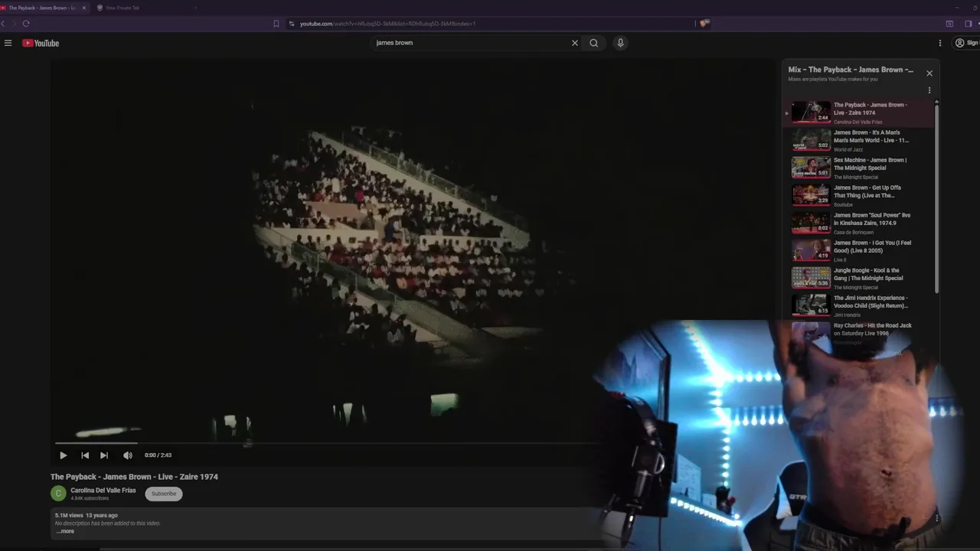Skip to the previous video
This screenshot has height=551, width=980.
[85, 455]
